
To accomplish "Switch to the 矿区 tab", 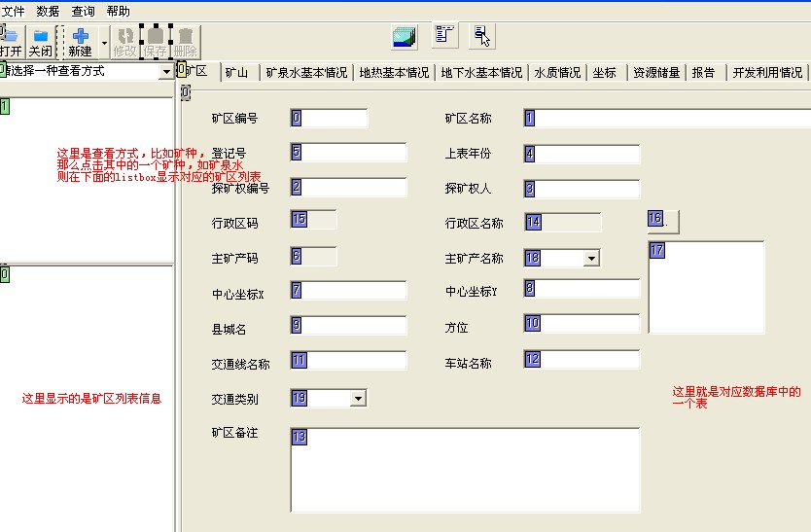I will click(198, 71).
